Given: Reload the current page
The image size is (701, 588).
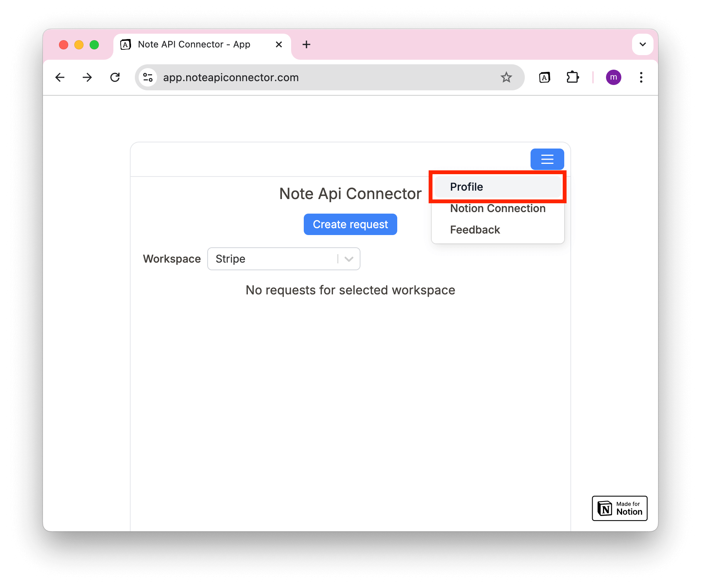Looking at the screenshot, I should point(115,77).
